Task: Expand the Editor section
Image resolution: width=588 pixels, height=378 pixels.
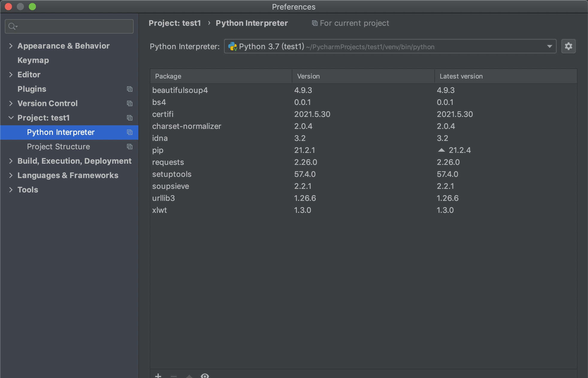Action: click(x=11, y=75)
